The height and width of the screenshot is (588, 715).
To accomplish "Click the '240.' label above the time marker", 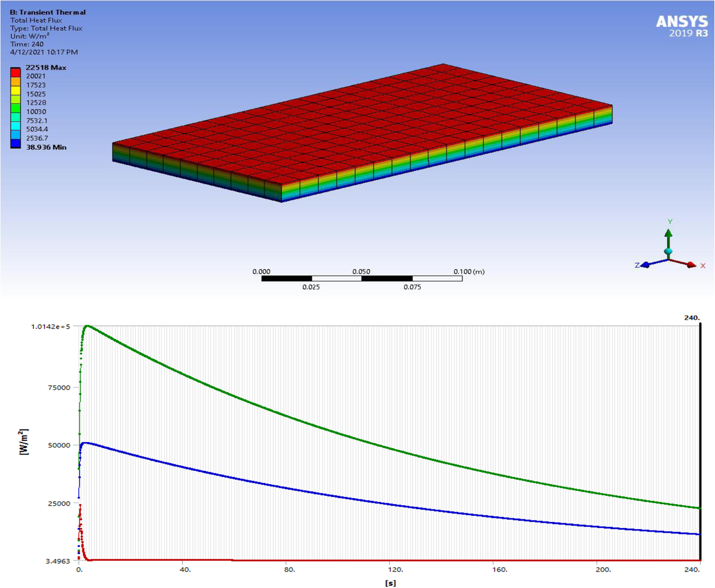I will 692,317.
